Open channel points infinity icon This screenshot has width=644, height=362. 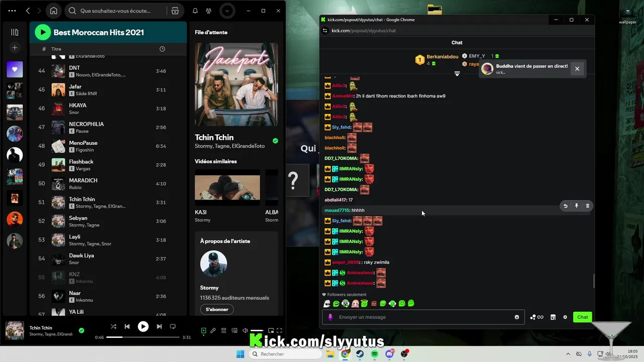click(x=537, y=317)
